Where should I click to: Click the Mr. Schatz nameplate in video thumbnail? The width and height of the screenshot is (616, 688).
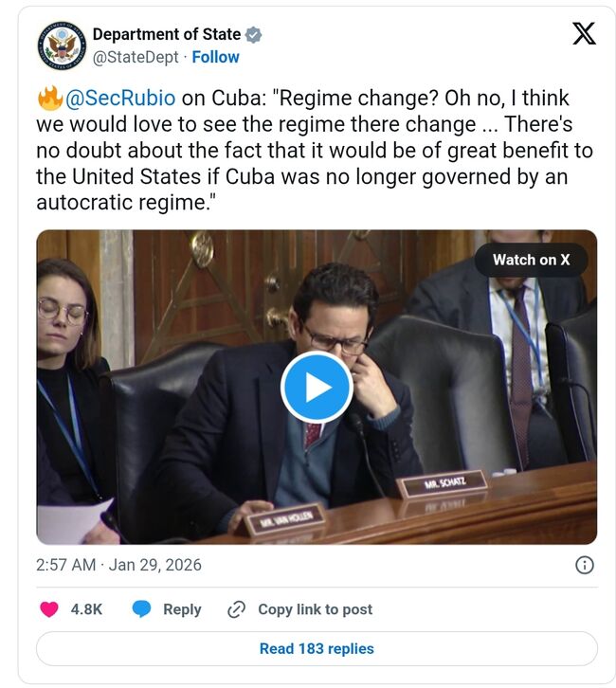[x=443, y=485]
